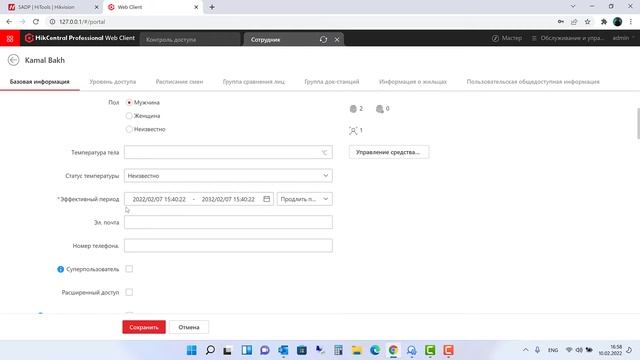Click Управление средства button
The height and width of the screenshot is (360, 640).
pyautogui.click(x=389, y=152)
